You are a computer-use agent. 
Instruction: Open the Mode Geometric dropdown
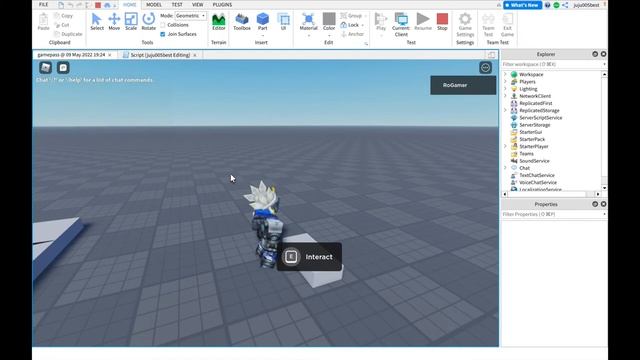click(x=190, y=16)
